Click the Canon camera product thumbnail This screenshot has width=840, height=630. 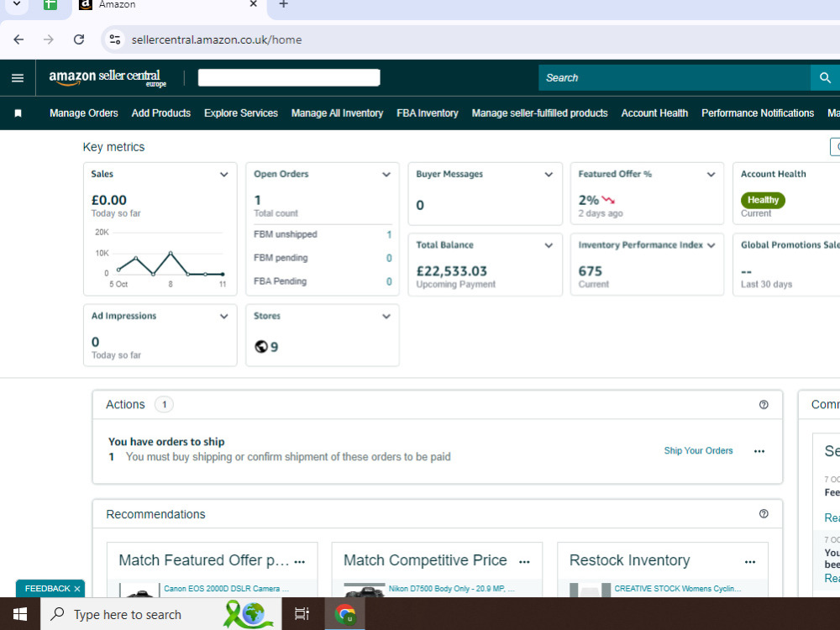pyautogui.click(x=139, y=591)
